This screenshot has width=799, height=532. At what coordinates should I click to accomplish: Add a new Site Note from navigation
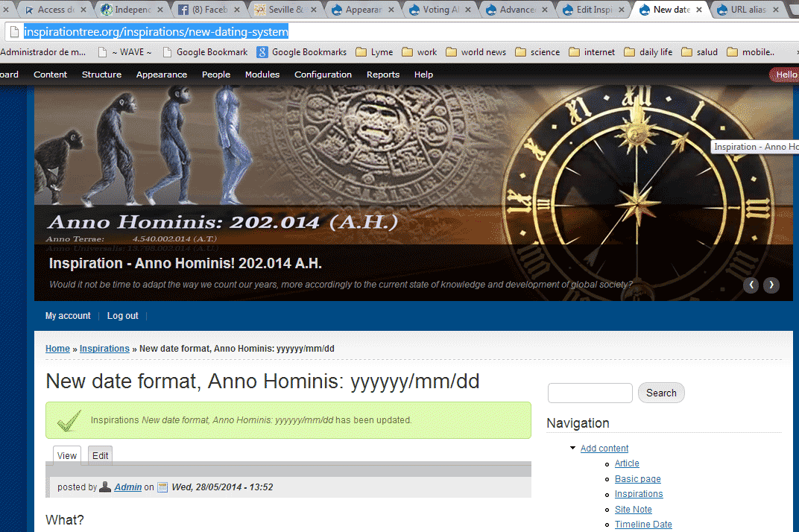coord(633,509)
